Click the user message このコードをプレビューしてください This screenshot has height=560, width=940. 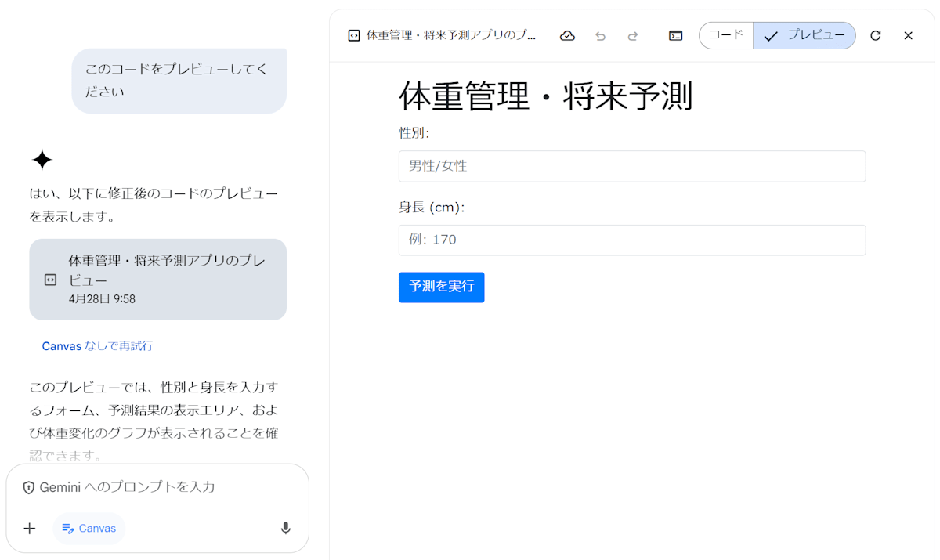[179, 81]
